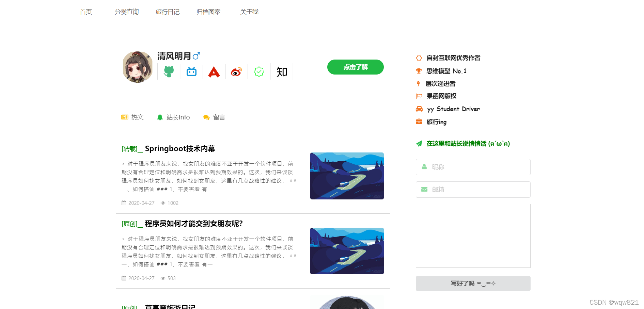
Task: Open the Zhihu 知 icon link
Action: 282,72
